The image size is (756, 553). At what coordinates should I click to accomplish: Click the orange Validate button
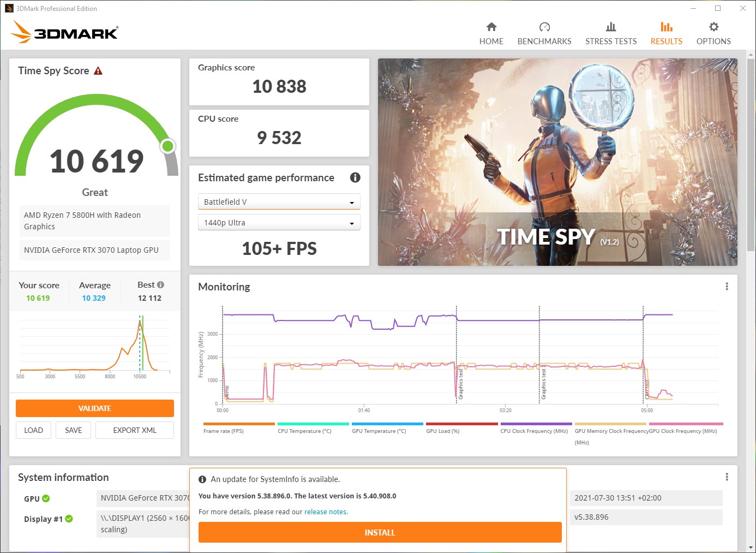click(x=95, y=408)
